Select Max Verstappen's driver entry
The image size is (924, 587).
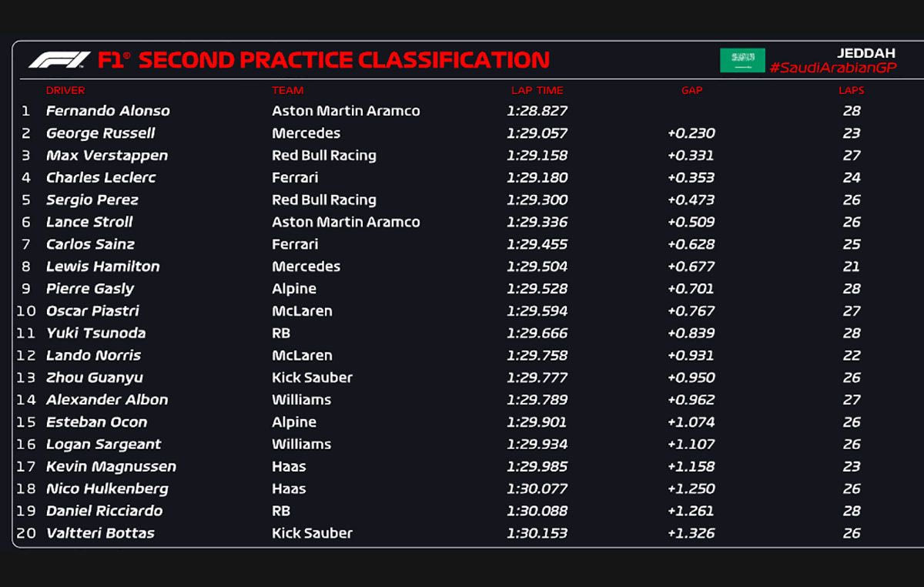coord(107,156)
